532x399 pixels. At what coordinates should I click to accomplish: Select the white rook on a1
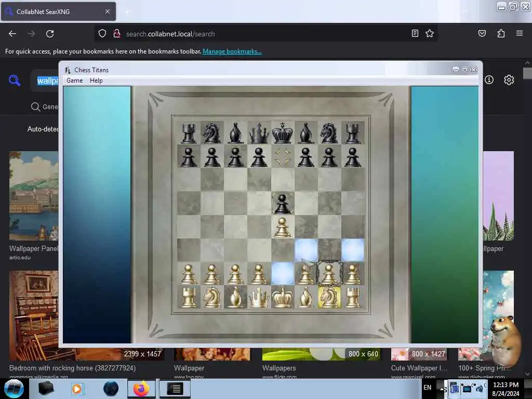coord(189,297)
